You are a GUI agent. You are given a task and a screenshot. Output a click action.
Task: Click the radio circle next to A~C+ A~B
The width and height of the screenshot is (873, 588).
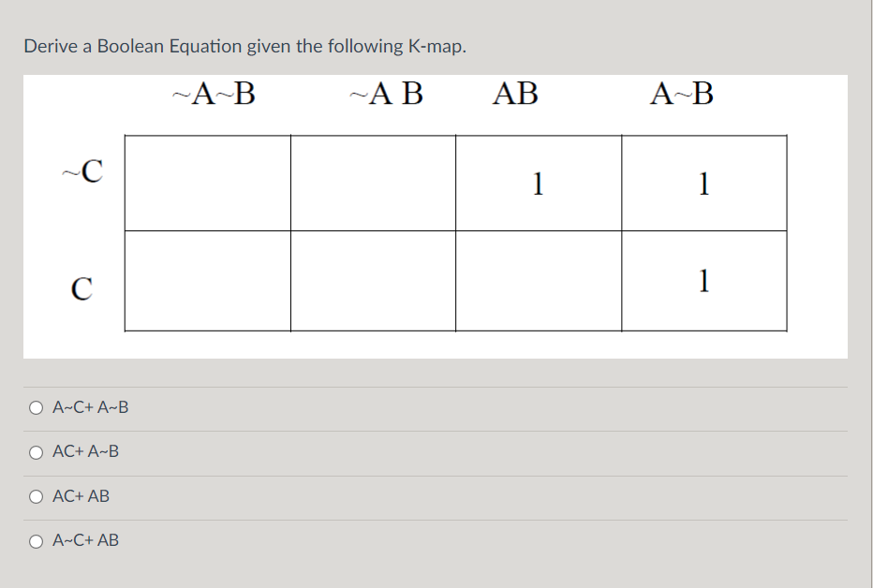pos(35,407)
